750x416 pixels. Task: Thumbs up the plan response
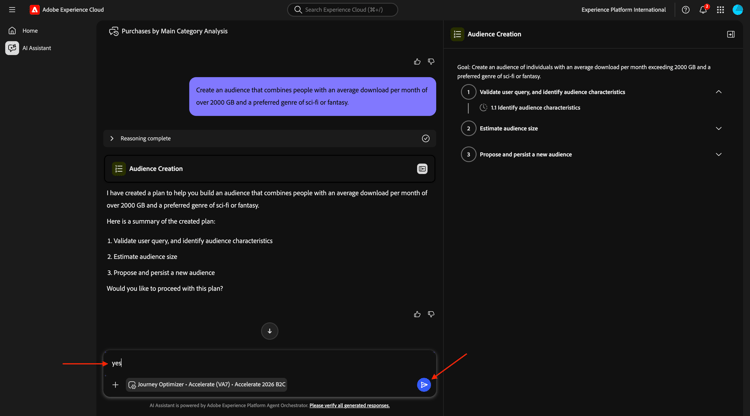click(417, 314)
